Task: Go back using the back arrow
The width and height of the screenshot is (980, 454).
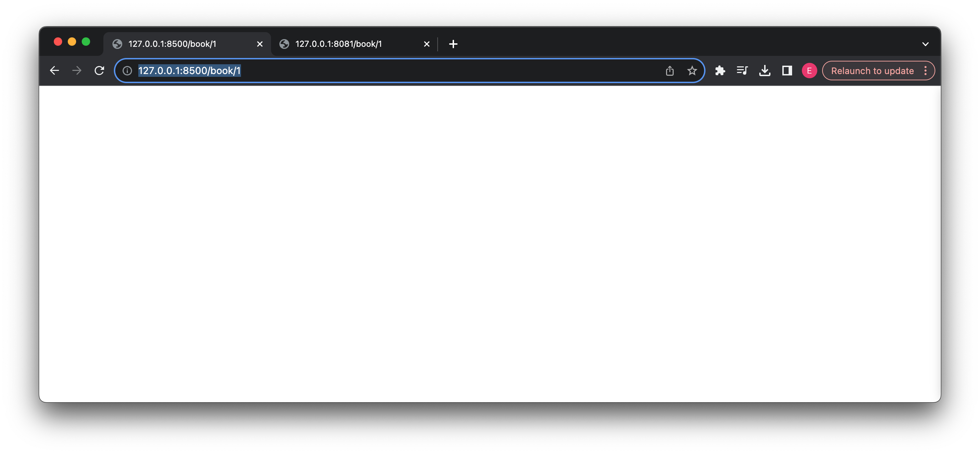Action: (54, 71)
